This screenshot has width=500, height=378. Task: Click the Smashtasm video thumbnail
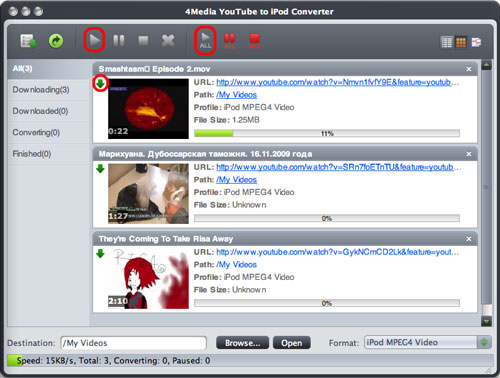tap(148, 109)
